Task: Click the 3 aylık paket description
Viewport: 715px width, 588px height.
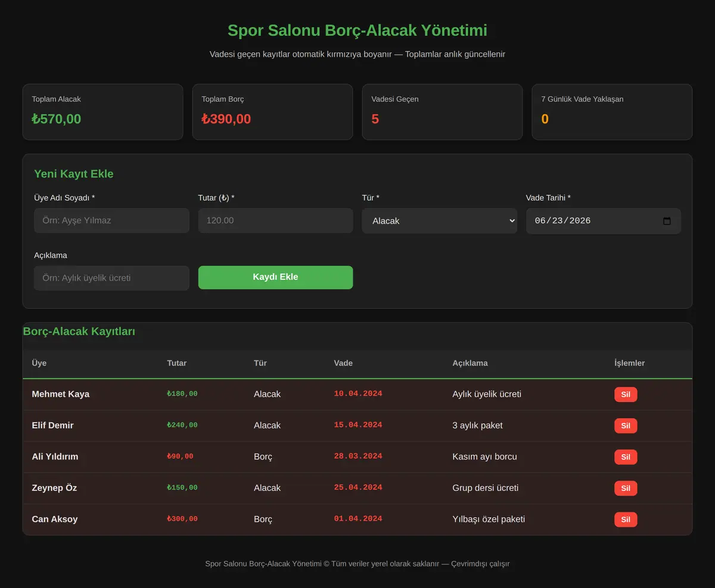Action: (x=478, y=425)
